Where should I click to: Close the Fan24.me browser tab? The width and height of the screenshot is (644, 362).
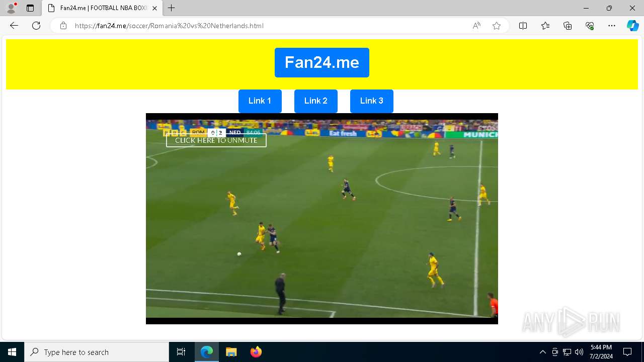(154, 8)
